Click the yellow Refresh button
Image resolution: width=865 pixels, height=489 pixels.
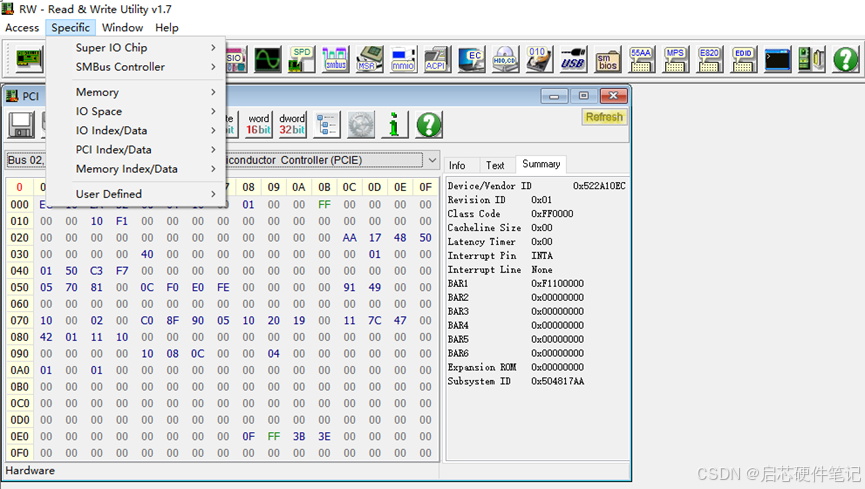pos(604,117)
